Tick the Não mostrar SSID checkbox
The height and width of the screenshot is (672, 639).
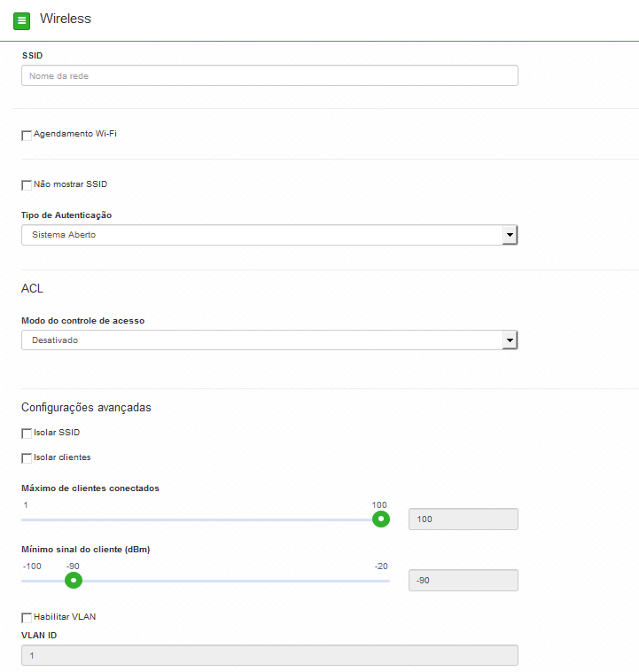27,185
